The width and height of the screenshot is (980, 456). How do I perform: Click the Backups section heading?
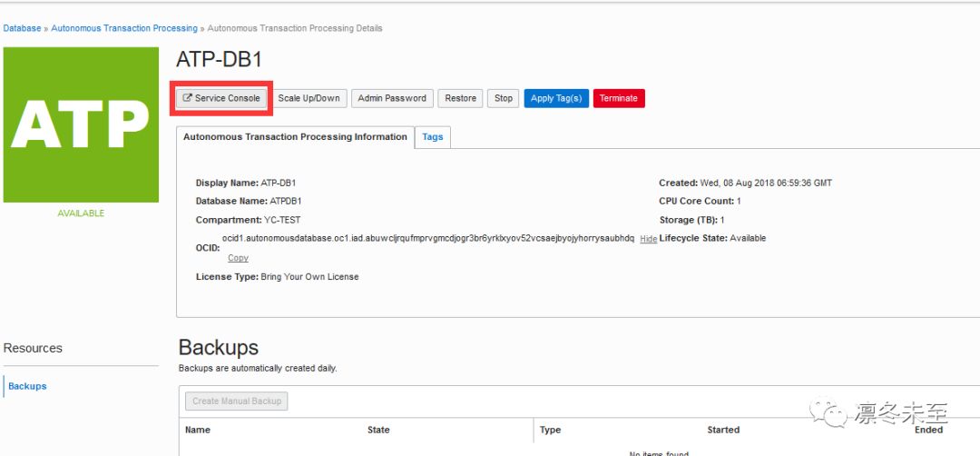click(218, 348)
